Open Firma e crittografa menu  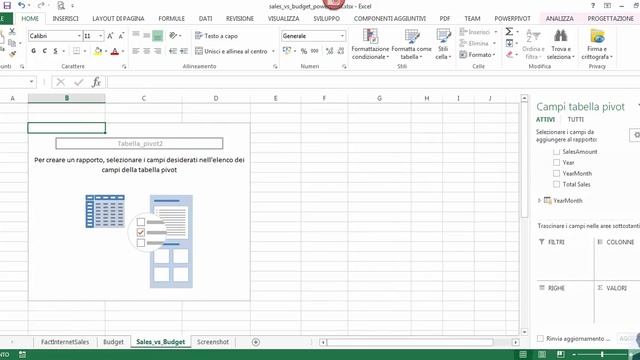pos(597,44)
